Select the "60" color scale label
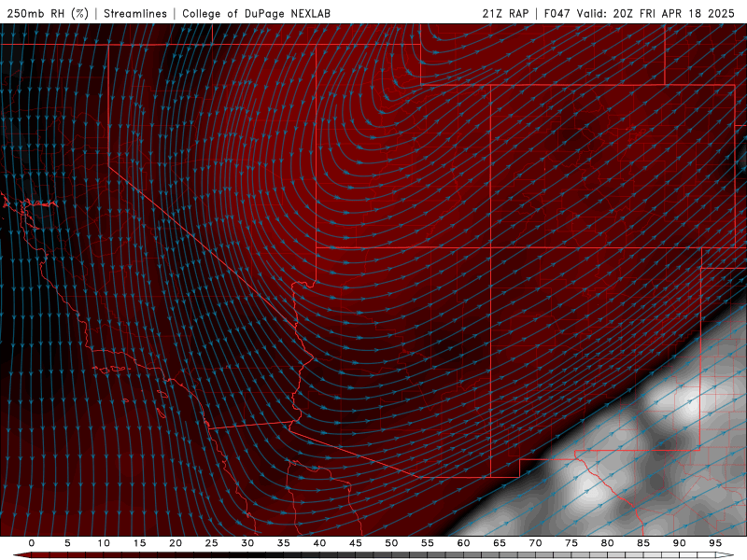This screenshot has height=560, width=747. click(463, 543)
